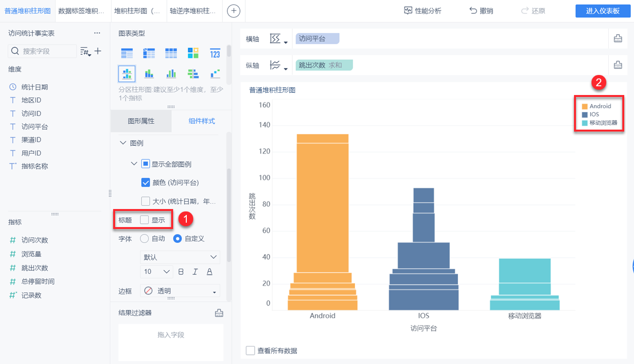Click the hash icon beside 访问次数

[x=13, y=240]
